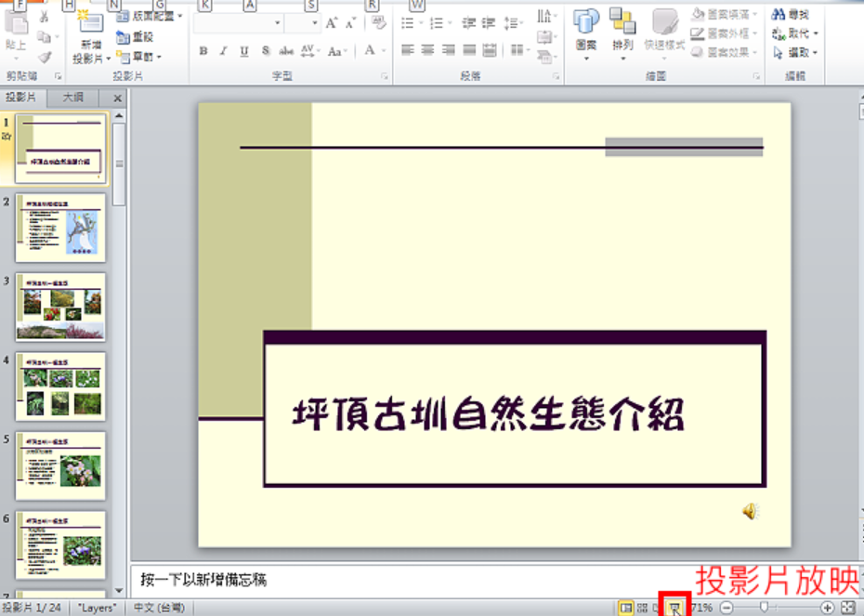Open the Drawing dialog launcher in 繪圖 group

tap(756, 76)
